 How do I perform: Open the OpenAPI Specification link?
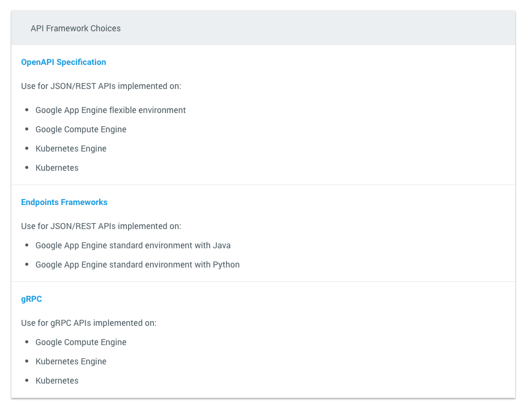[63, 62]
